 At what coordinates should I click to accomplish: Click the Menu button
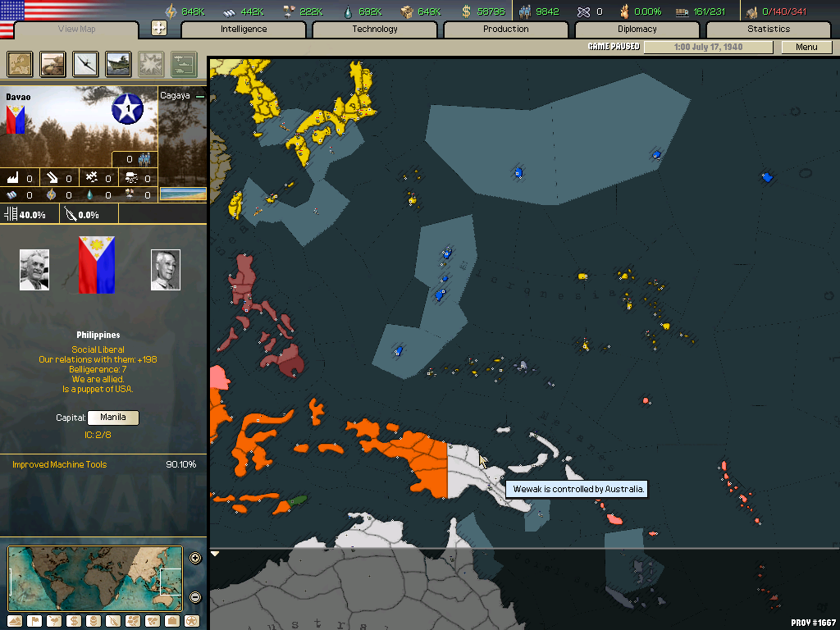point(806,47)
